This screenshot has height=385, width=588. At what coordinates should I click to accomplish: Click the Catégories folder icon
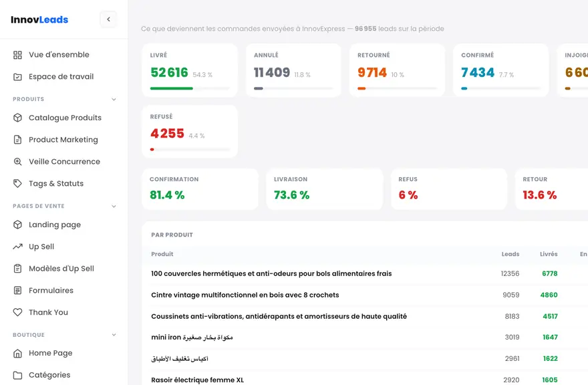click(x=17, y=375)
